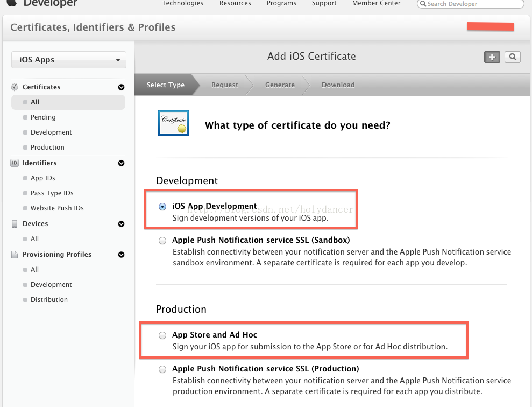Collapse the Certificates section chevron

pyautogui.click(x=121, y=87)
